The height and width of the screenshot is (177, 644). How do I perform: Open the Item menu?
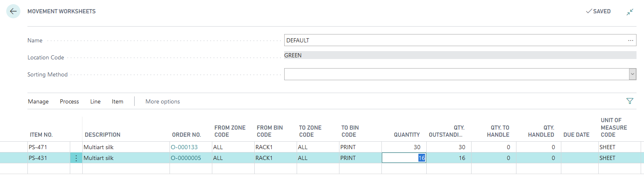118,101
